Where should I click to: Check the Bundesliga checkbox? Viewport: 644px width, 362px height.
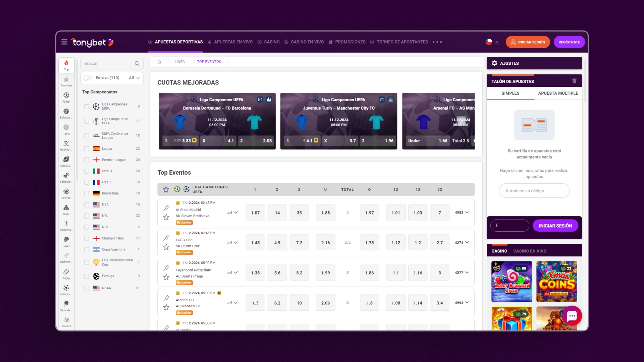(87, 193)
